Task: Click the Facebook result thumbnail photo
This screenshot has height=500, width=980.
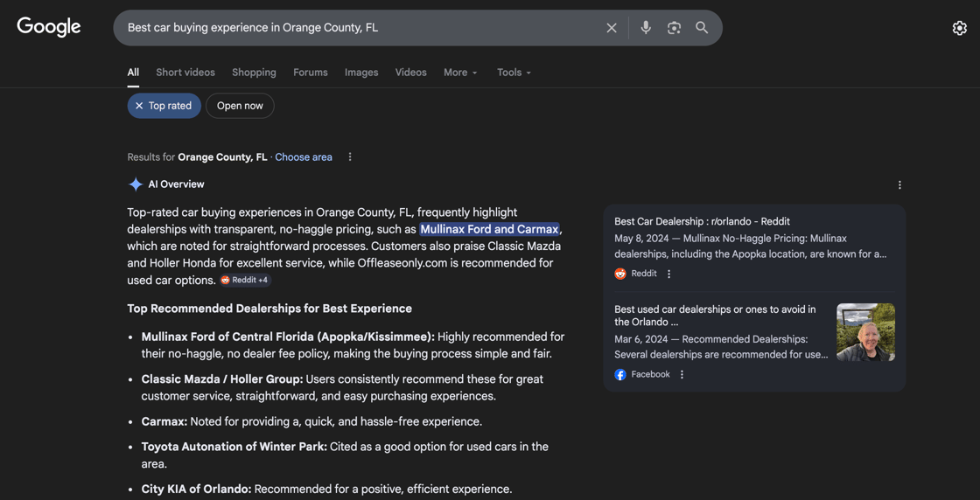Action: point(865,332)
